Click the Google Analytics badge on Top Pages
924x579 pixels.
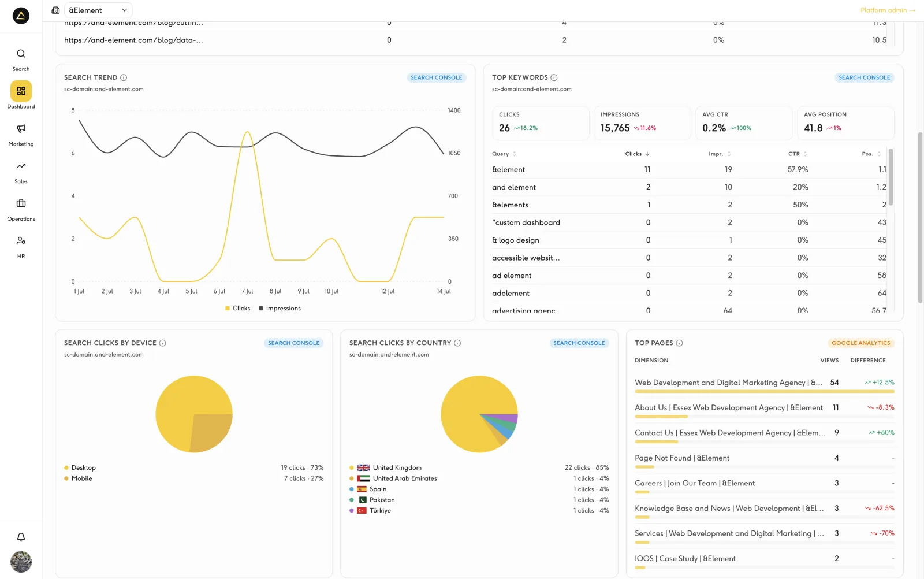[860, 343]
